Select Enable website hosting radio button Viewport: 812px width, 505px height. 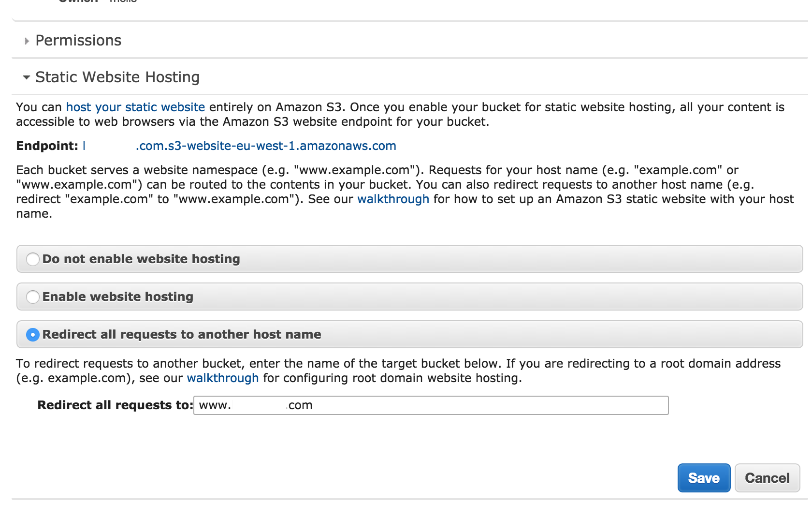tap(33, 297)
